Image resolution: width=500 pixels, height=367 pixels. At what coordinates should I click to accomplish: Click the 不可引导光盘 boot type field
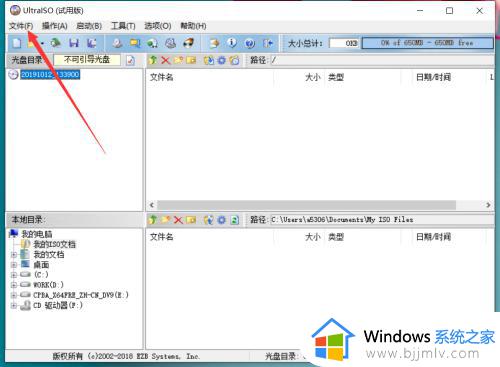coord(87,60)
